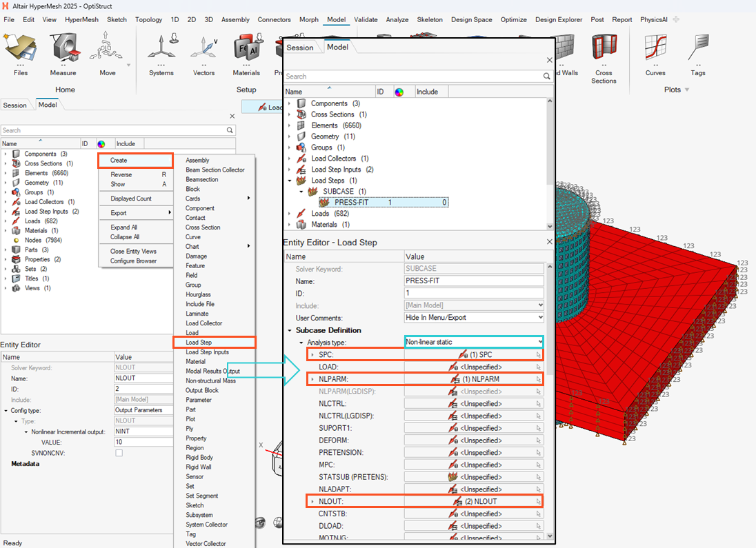Click Search field in front Model browser

[x=414, y=76]
